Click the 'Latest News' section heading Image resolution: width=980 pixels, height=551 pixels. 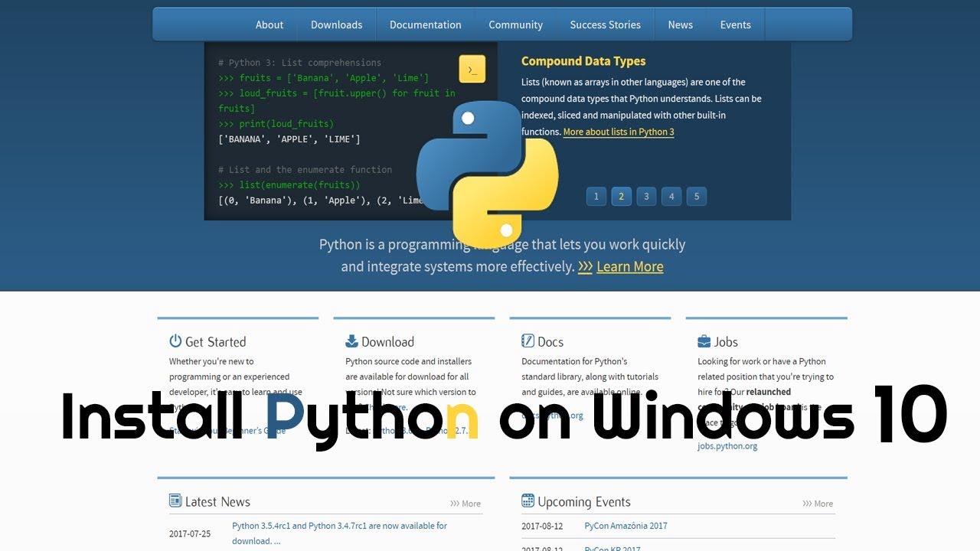tap(217, 502)
